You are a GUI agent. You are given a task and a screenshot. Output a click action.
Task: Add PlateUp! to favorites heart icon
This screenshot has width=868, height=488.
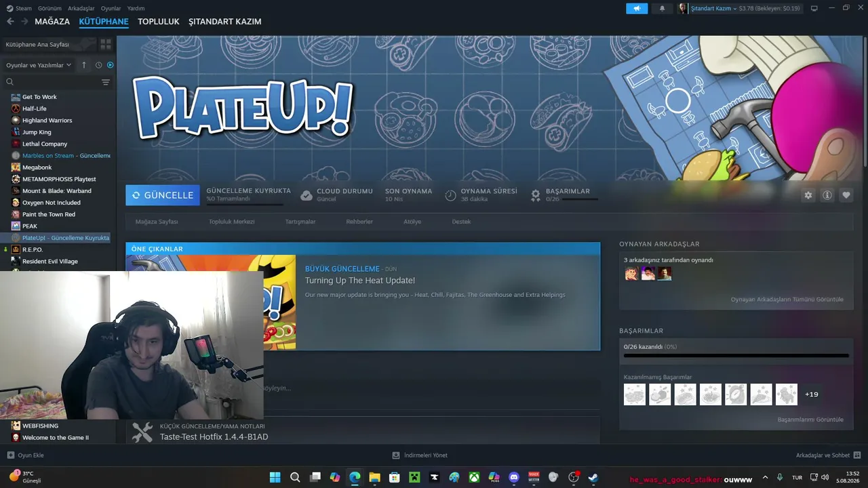pos(846,195)
